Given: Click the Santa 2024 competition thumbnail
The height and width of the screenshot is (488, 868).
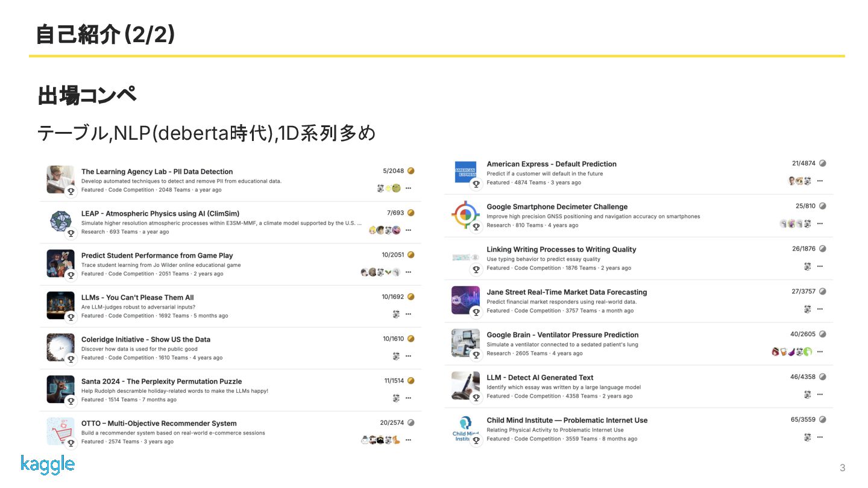Looking at the screenshot, I should 60,389.
